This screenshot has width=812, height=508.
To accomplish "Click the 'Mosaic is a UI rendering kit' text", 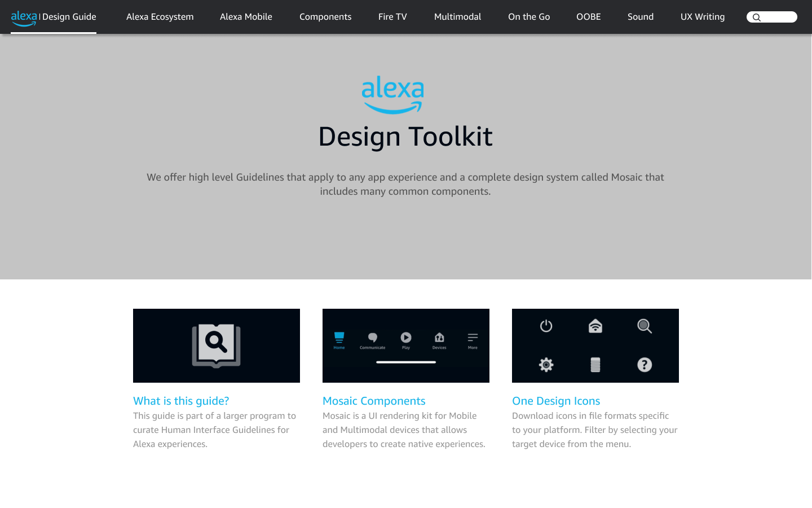I will 404,430.
